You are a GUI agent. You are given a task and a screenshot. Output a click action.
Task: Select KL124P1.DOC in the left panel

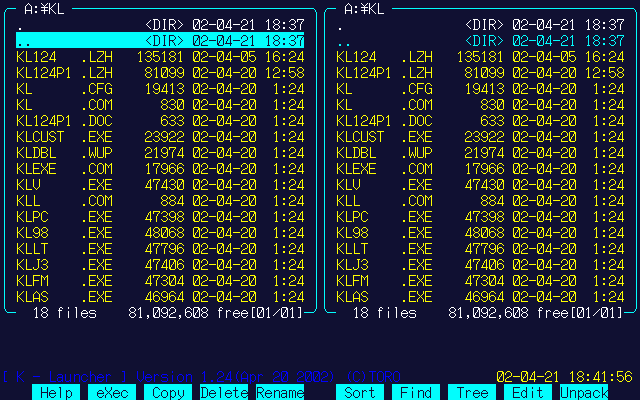160,121
